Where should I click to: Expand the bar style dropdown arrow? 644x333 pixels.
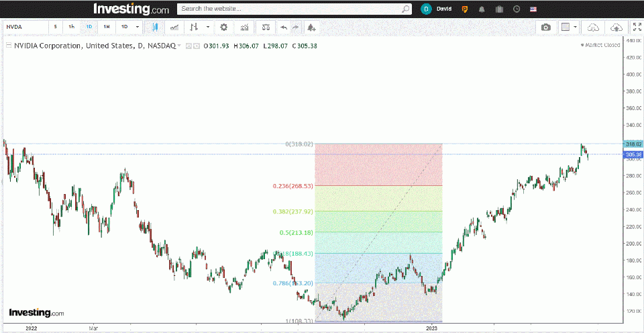pyautogui.click(x=208, y=27)
